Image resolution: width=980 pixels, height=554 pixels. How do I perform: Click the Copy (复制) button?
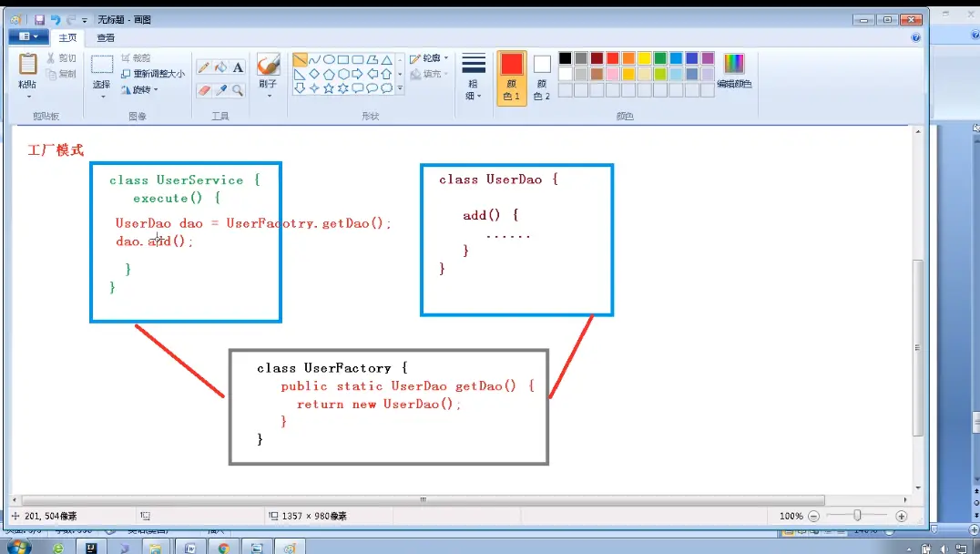pyautogui.click(x=61, y=74)
